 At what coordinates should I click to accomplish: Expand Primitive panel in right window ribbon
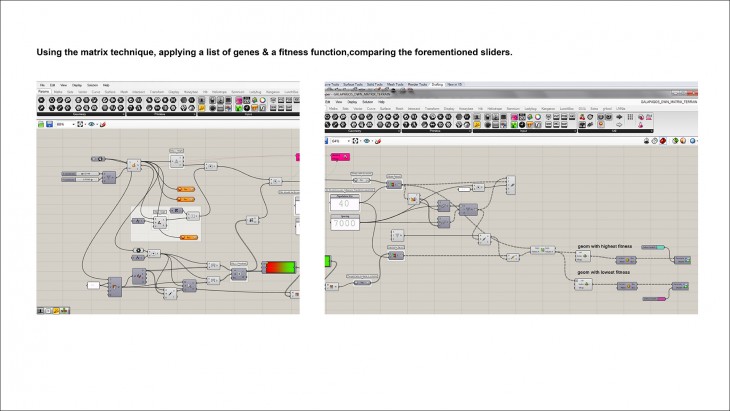(437, 131)
